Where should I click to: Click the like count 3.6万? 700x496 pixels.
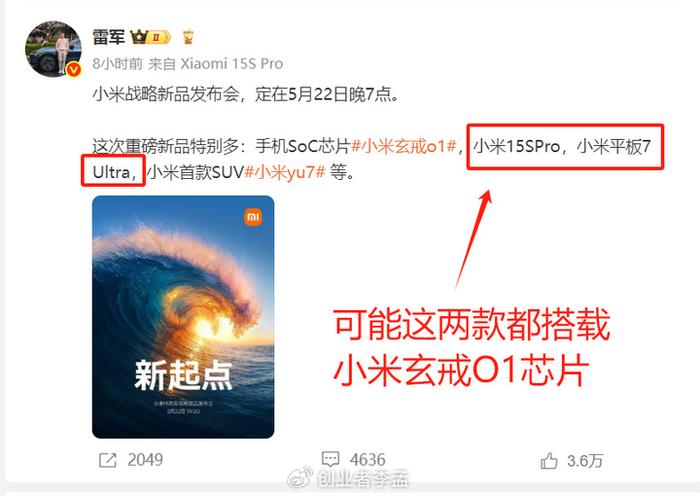tap(585, 461)
